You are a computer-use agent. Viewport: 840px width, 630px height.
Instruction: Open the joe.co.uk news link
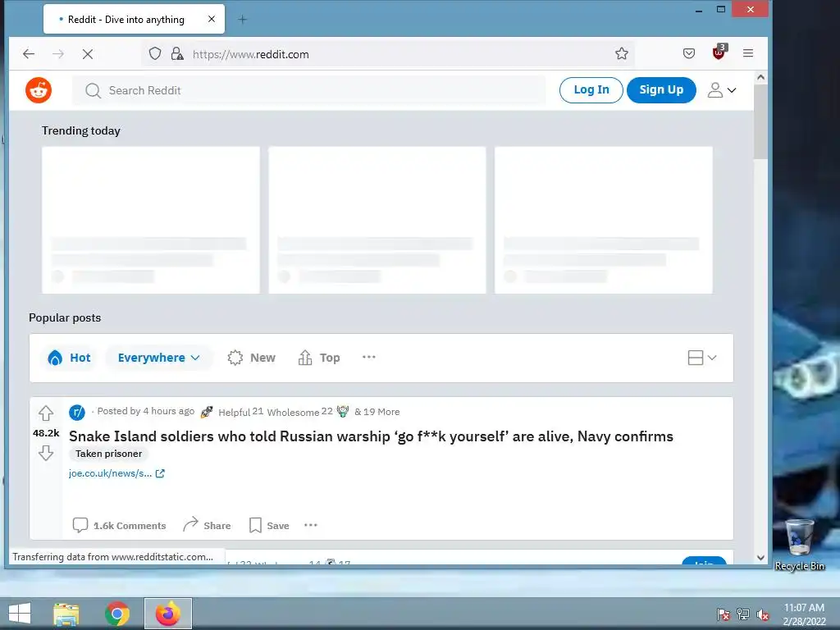pyautogui.click(x=116, y=473)
